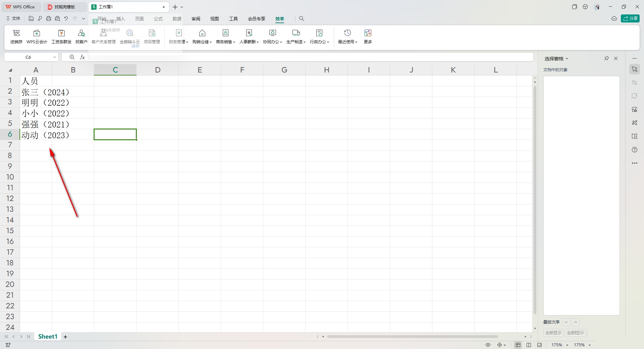This screenshot has width=644, height=349.
Task: Expand the quick access toolbar dropdown
Action: click(x=84, y=18)
